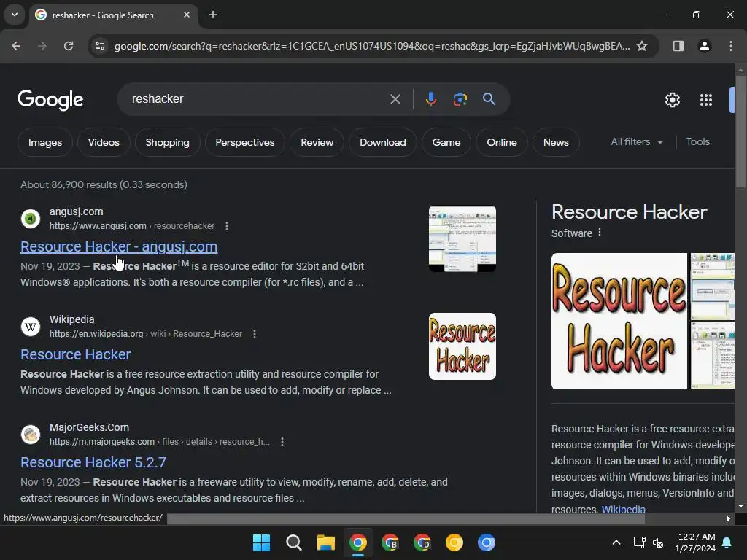Image resolution: width=747 pixels, height=560 pixels.
Task: Switch to the active Chrome taskbar icon
Action: (x=357, y=542)
